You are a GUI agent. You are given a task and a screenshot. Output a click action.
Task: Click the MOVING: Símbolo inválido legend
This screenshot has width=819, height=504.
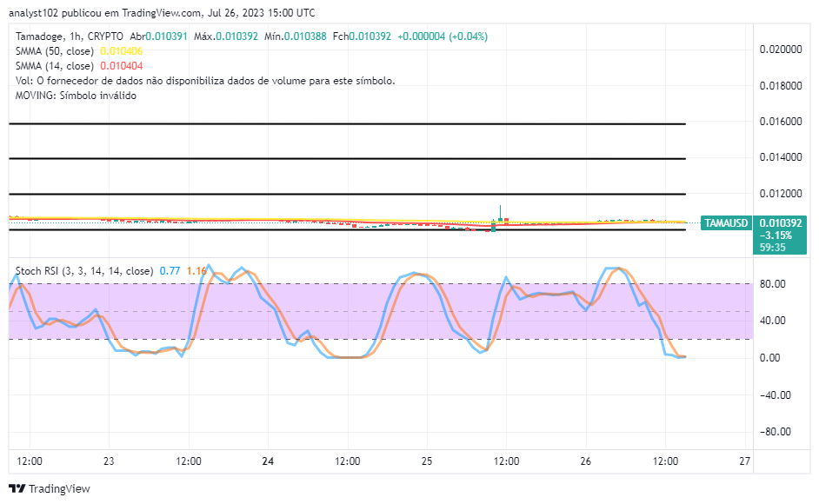click(76, 96)
